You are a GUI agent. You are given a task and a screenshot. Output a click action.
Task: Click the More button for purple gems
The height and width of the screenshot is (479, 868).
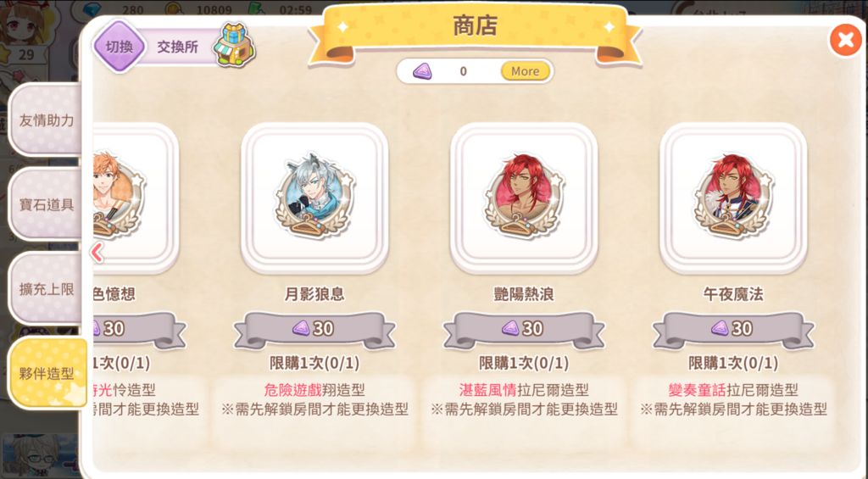click(525, 71)
